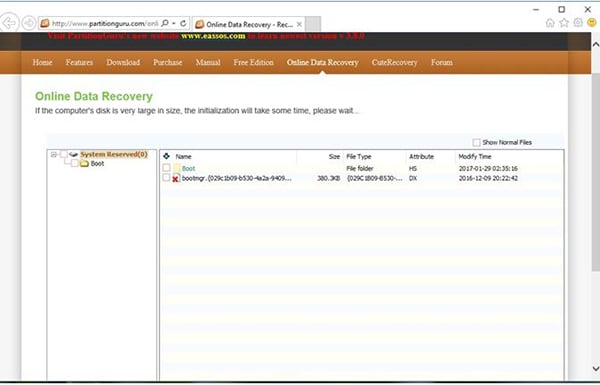Check the bootmgr file row checkbox
This screenshot has height=385, width=600.
click(166, 177)
